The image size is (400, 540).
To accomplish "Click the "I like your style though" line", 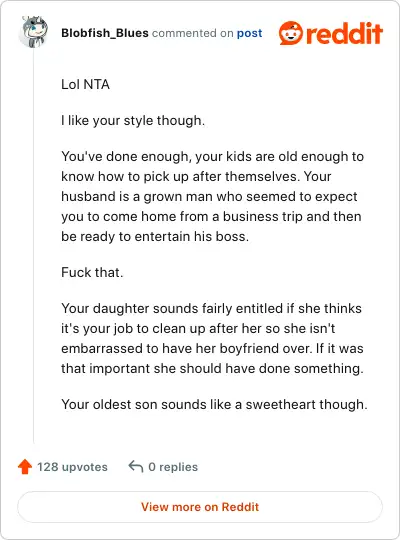I will (133, 121).
